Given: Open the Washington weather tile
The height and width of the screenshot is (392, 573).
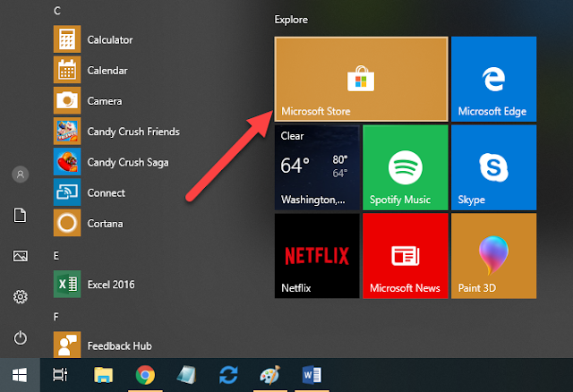Looking at the screenshot, I should 317,167.
